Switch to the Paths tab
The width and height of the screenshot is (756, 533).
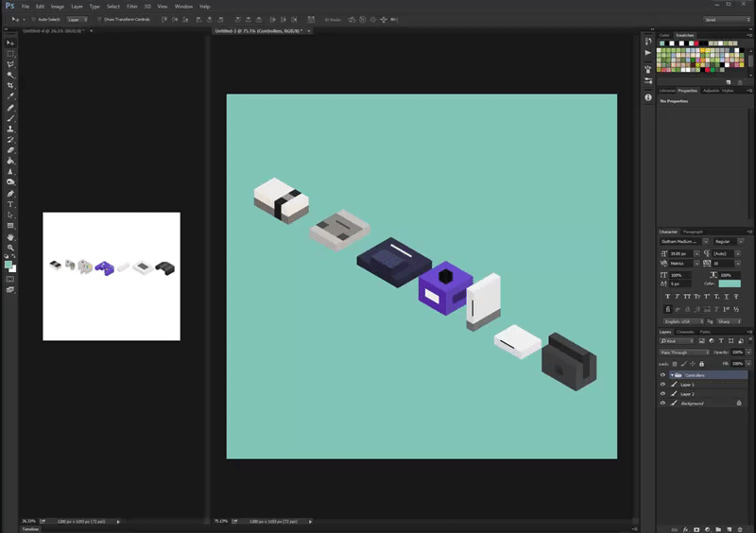(x=705, y=332)
